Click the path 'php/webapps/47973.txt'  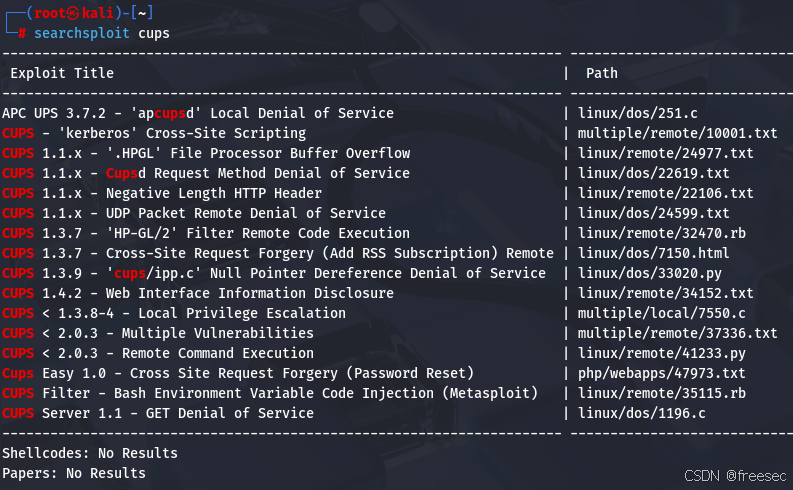(662, 374)
